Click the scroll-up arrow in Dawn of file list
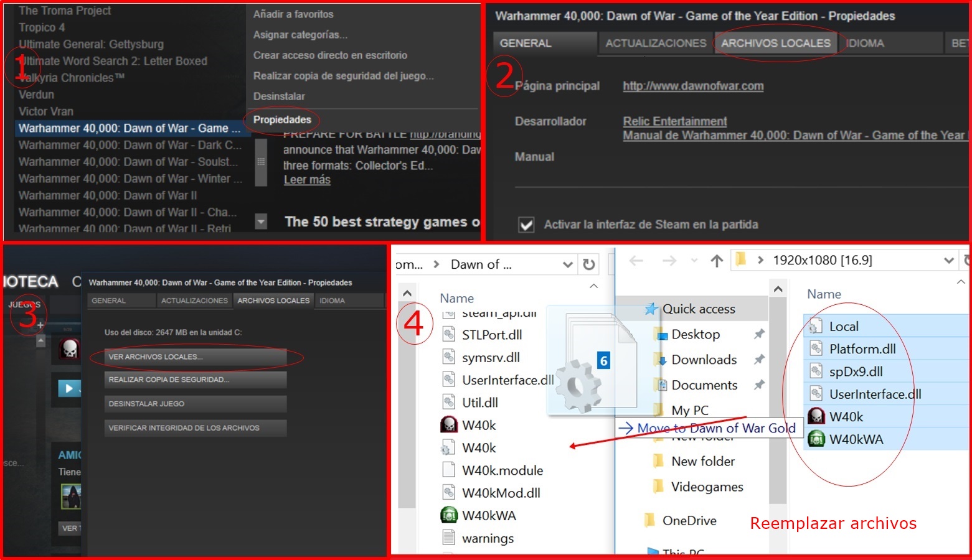This screenshot has width=972, height=560. point(407,293)
